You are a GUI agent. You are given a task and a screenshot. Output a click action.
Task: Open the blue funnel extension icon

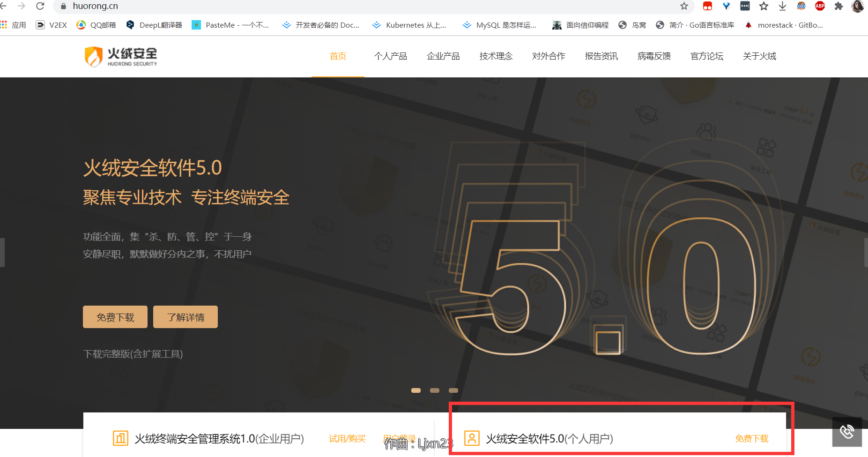click(x=726, y=6)
